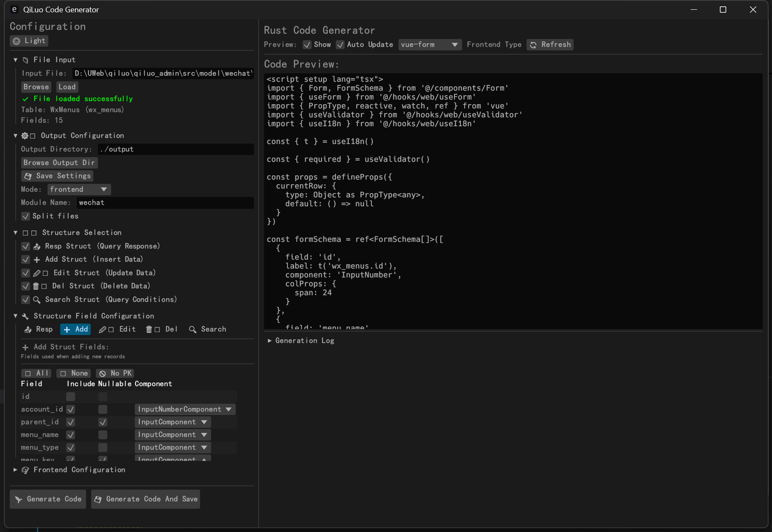Click the QiLuo app logo in title bar
The image size is (772, 532).
point(14,9)
